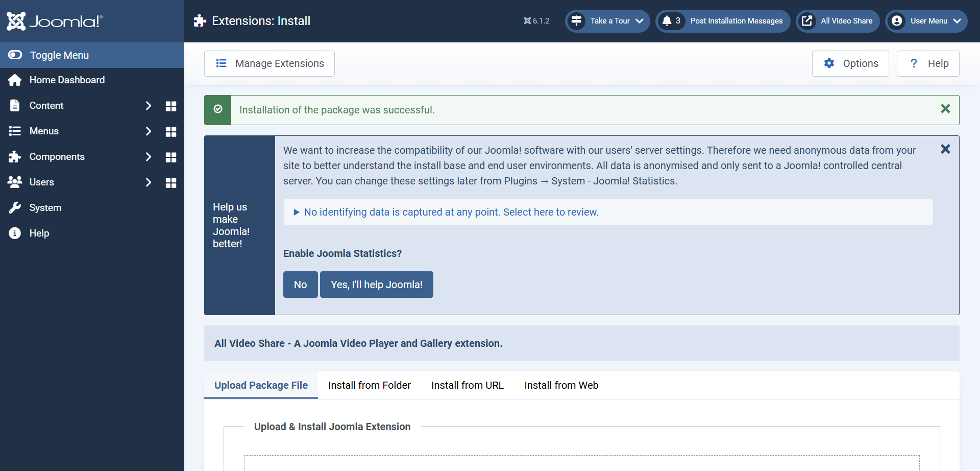
Task: Click the 'All Video Share - A Joomla Video Player' description
Action: tap(358, 343)
